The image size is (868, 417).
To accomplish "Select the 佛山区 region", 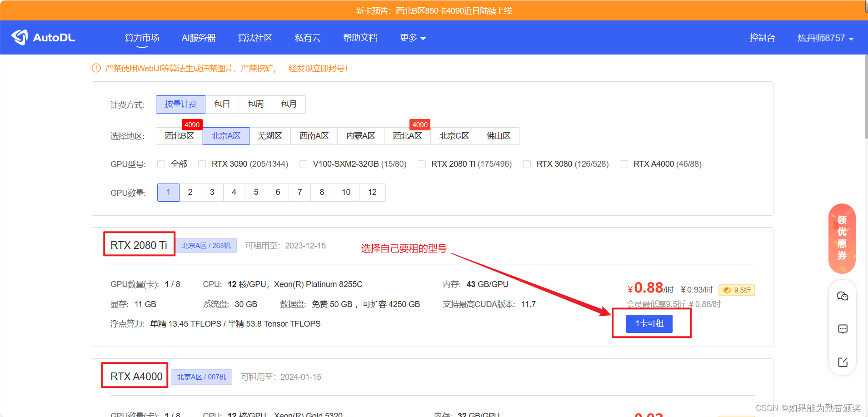I will click(x=499, y=136).
